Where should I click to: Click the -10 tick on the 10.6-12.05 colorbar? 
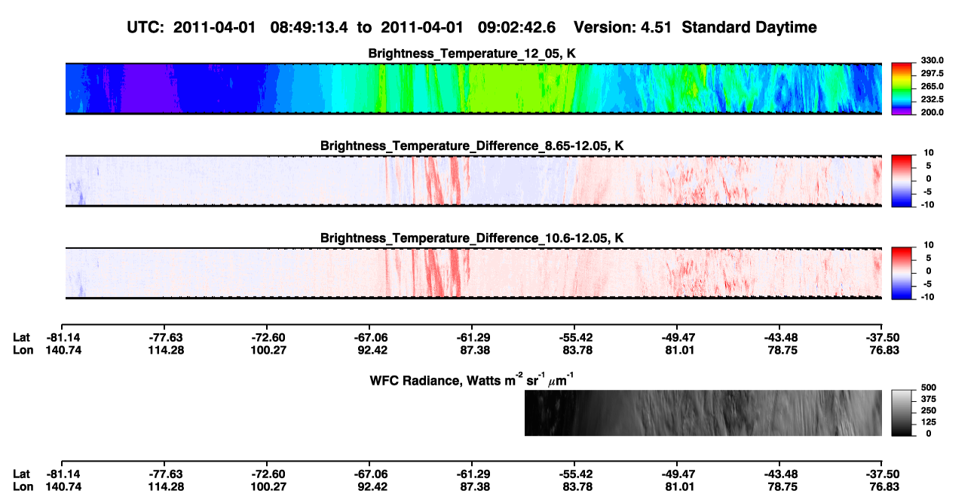tap(927, 296)
